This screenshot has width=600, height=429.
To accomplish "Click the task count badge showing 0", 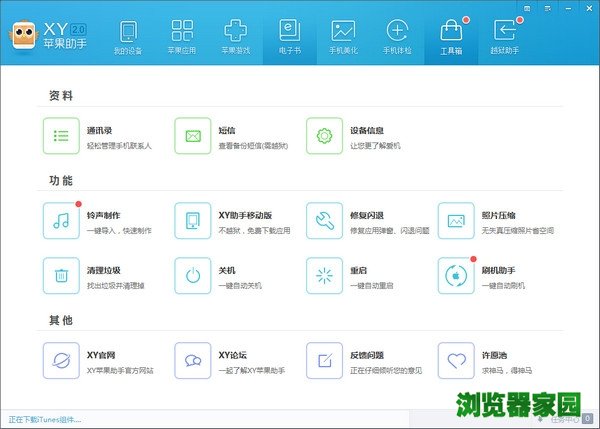I will pyautogui.click(x=587, y=419).
